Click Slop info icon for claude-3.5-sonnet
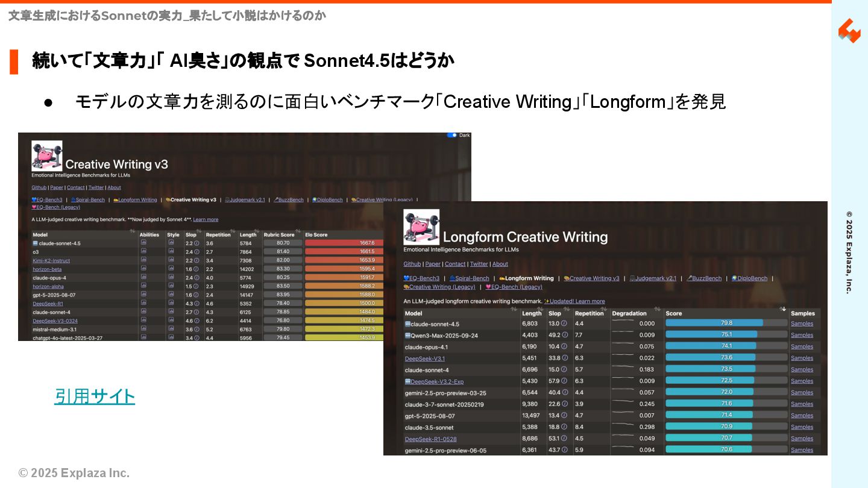Viewport: 868px width, 488px height. click(565, 427)
